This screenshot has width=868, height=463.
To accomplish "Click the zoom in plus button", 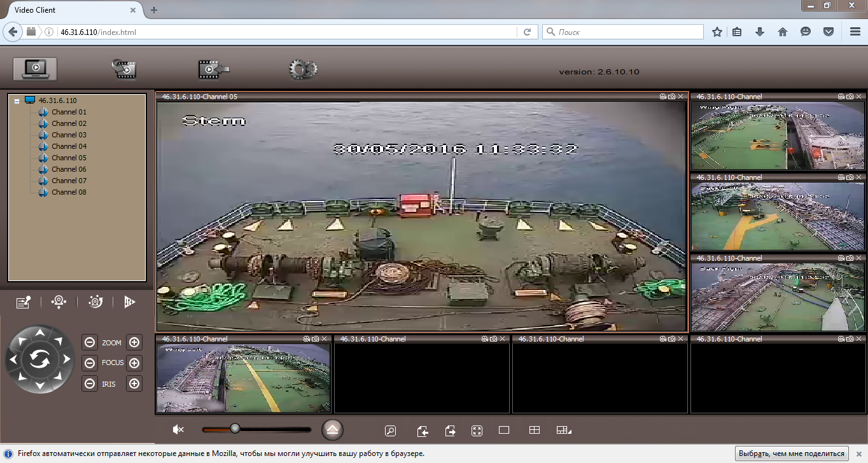I will tap(134, 342).
